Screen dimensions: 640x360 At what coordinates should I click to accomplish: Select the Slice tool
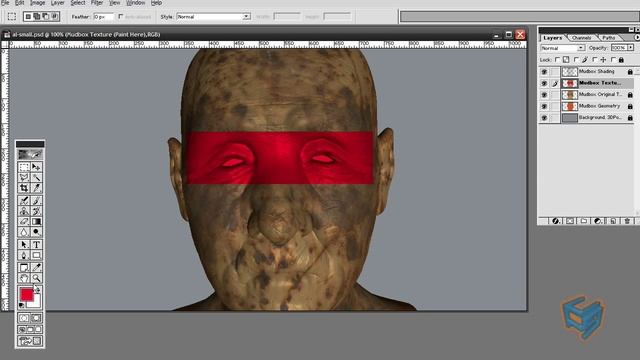pos(36,188)
